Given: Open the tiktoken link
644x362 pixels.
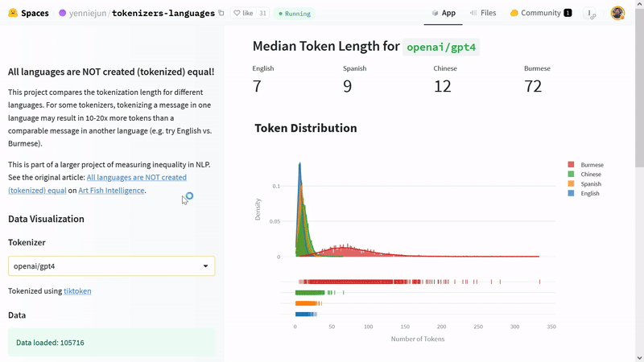Looking at the screenshot, I should [x=77, y=291].
